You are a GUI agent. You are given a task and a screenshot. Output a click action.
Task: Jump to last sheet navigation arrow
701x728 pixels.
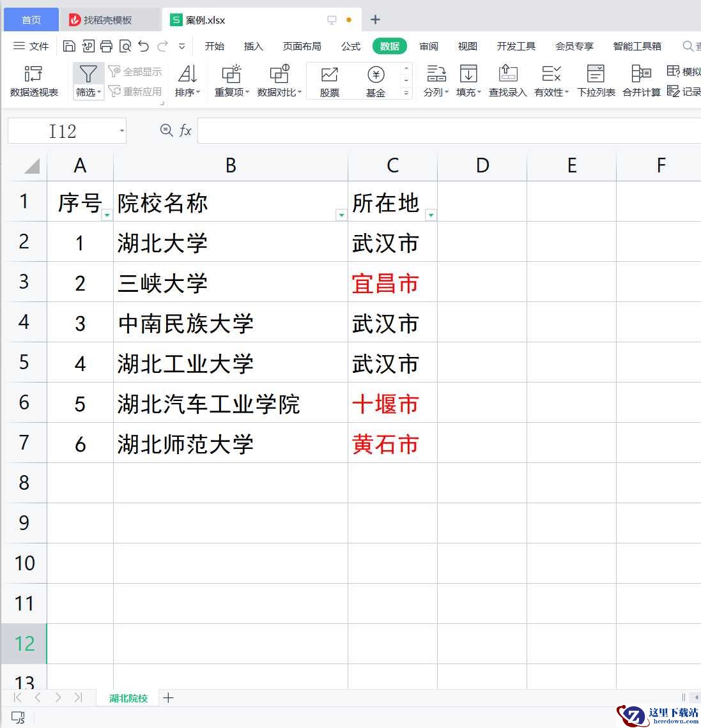[78, 697]
